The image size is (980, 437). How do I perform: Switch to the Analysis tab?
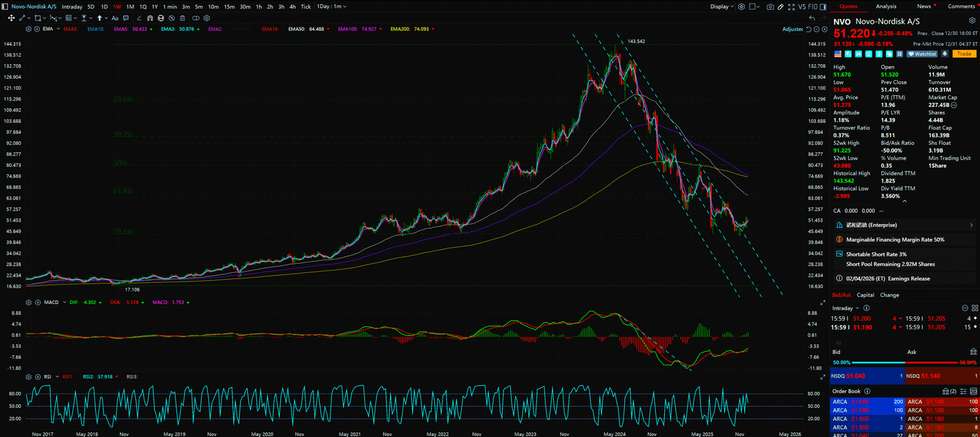click(x=886, y=7)
